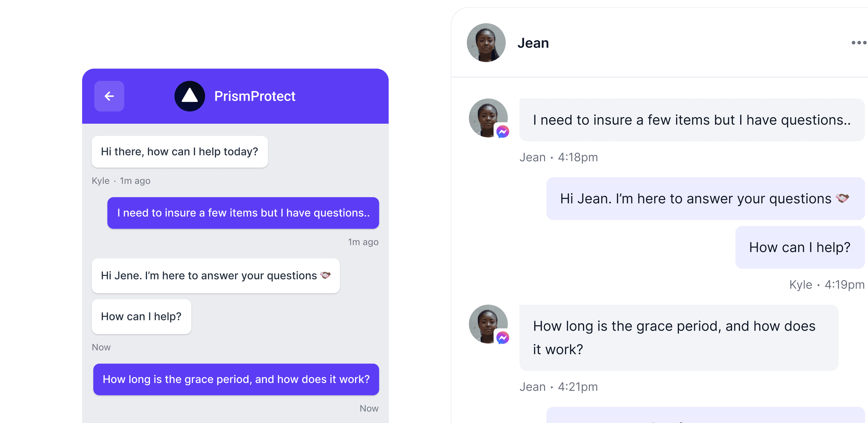Click white 'How can I help?' bubble in widget
Viewport: 868px width, 423px height.
click(x=141, y=317)
